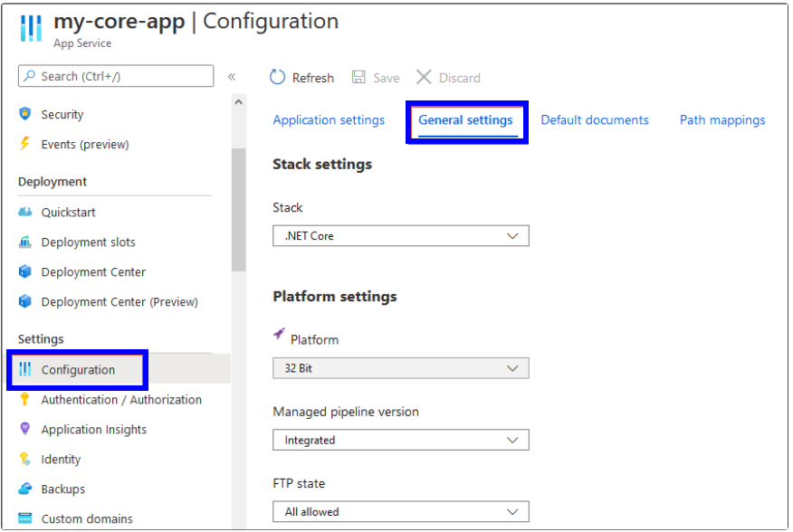
Task: Click the Deployment Center (Preview) cube icon
Action: 24,301
